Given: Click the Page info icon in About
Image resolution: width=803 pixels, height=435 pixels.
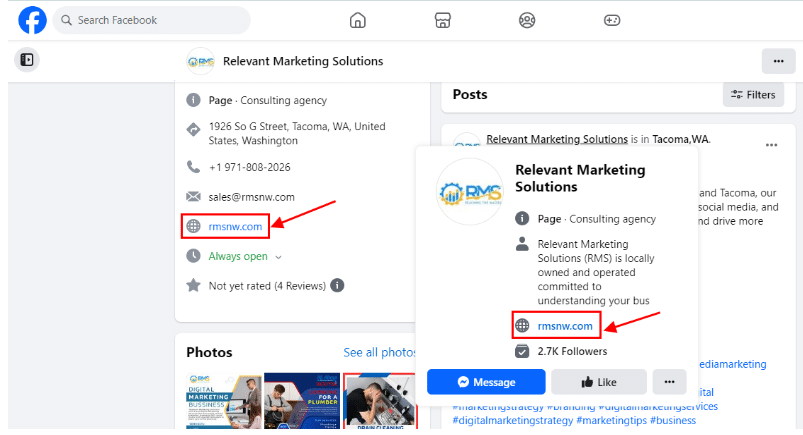Looking at the screenshot, I should [193, 100].
